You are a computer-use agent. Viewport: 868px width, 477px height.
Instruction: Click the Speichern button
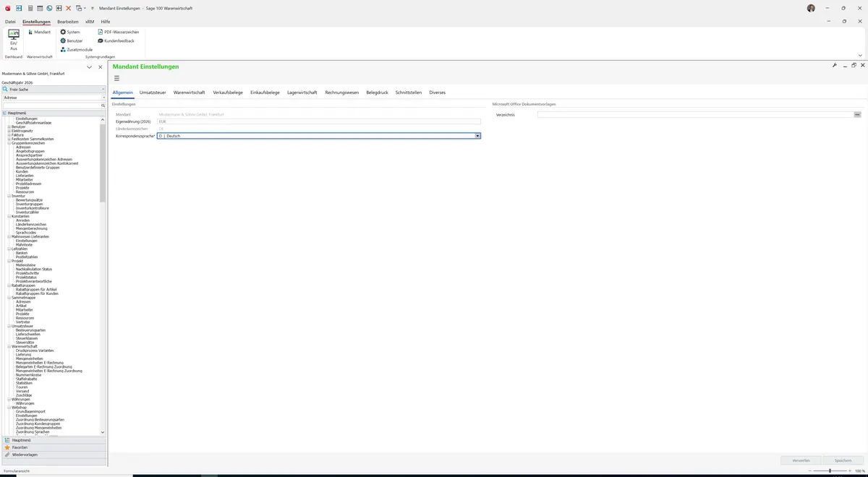point(843,460)
